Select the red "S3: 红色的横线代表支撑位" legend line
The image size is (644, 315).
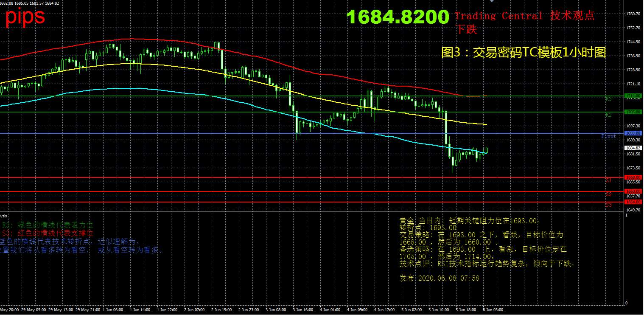point(48,233)
